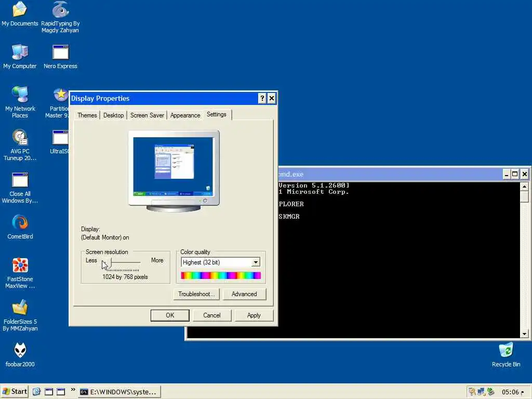The width and height of the screenshot is (532, 399).
Task: Confirm with the OK button
Action: (170, 315)
